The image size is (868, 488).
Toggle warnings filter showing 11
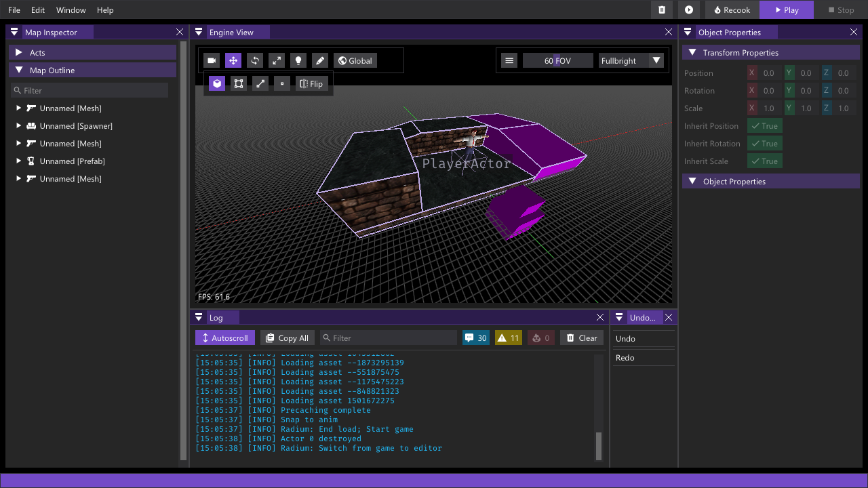pos(508,338)
